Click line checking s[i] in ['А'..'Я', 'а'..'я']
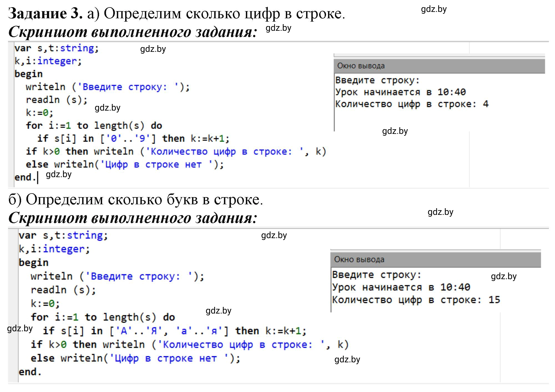 (175, 331)
